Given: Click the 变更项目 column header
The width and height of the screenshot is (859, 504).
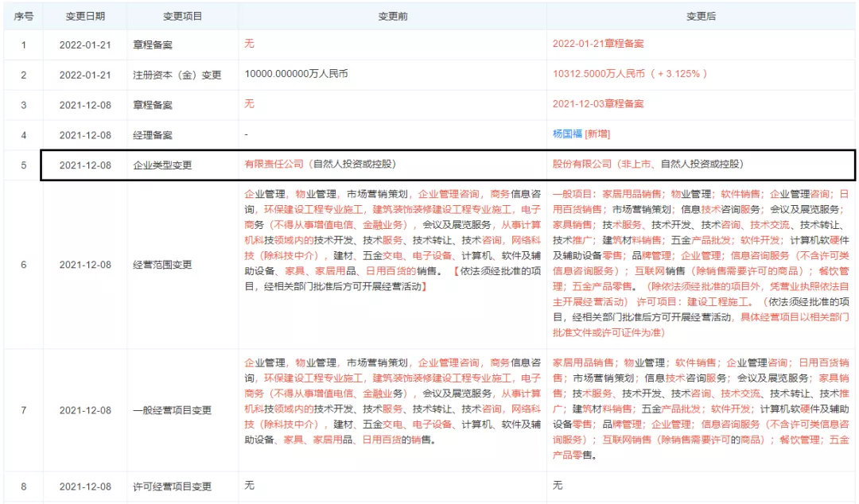Looking at the screenshot, I should pos(182,17).
